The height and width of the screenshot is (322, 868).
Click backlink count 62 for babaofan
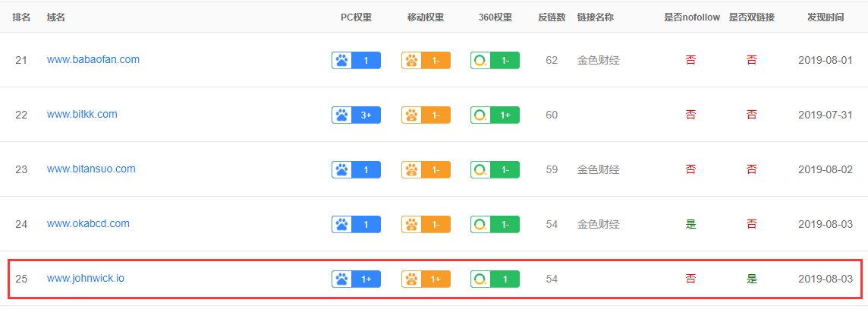(x=552, y=61)
